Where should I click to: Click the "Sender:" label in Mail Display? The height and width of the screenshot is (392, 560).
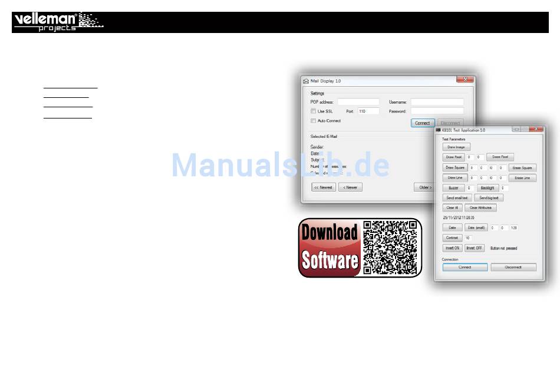point(317,147)
